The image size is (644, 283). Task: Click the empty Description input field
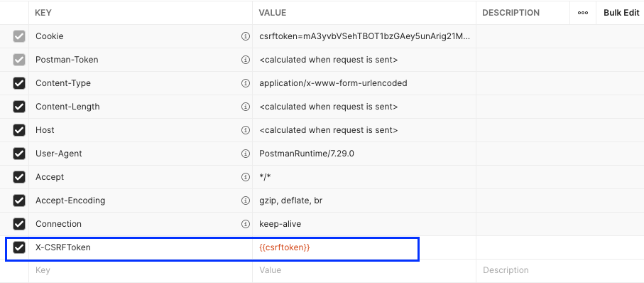click(560, 270)
